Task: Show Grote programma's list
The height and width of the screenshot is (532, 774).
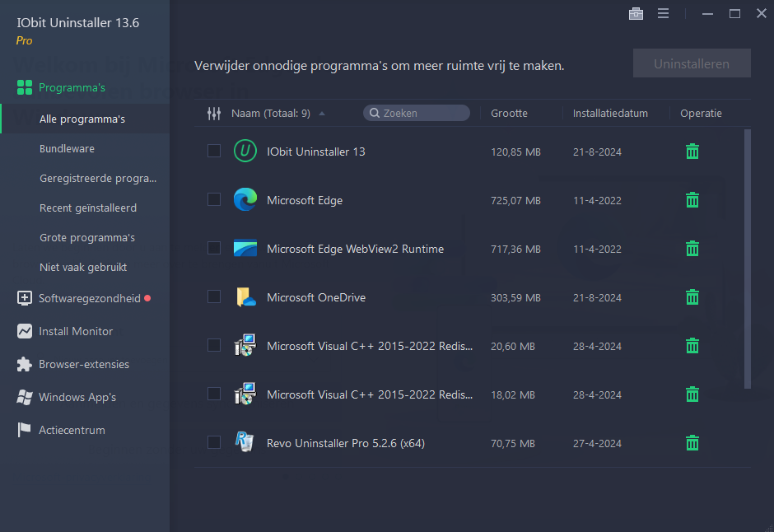Action: click(87, 237)
